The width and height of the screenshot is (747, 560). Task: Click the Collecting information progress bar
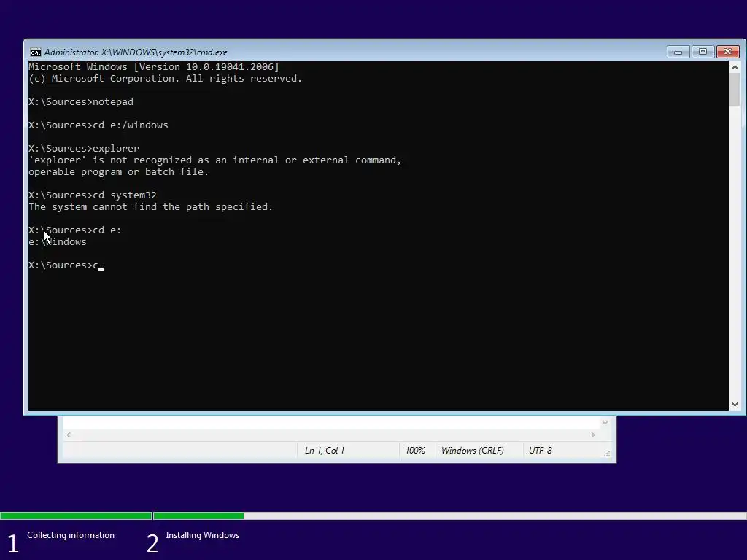coord(76,516)
